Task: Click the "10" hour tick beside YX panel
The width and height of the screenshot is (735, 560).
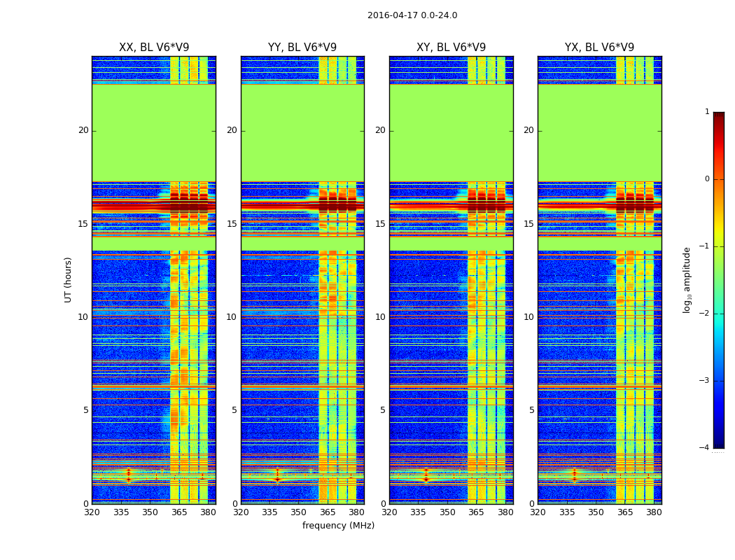Action: coord(528,317)
